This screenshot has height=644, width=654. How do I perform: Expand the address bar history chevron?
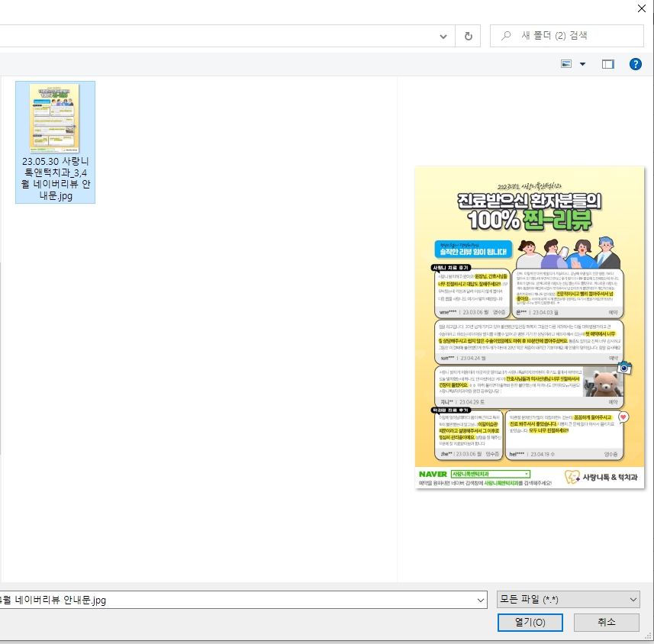point(443,36)
